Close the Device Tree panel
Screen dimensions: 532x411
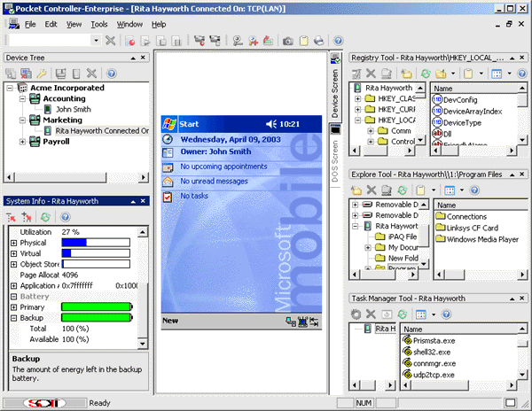[x=143, y=58]
